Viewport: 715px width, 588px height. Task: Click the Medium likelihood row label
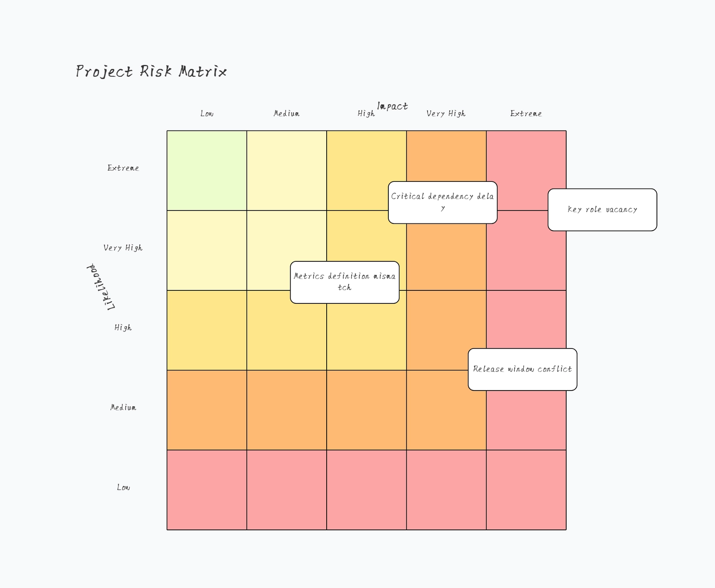click(123, 407)
